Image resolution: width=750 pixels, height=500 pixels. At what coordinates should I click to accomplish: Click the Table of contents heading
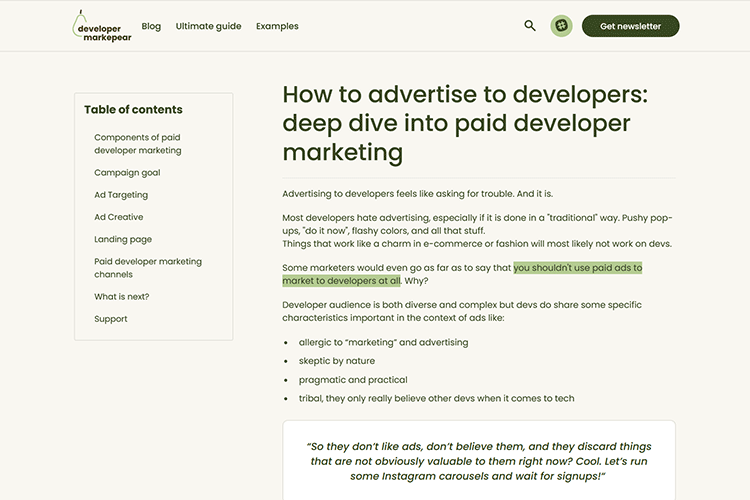coord(133,110)
